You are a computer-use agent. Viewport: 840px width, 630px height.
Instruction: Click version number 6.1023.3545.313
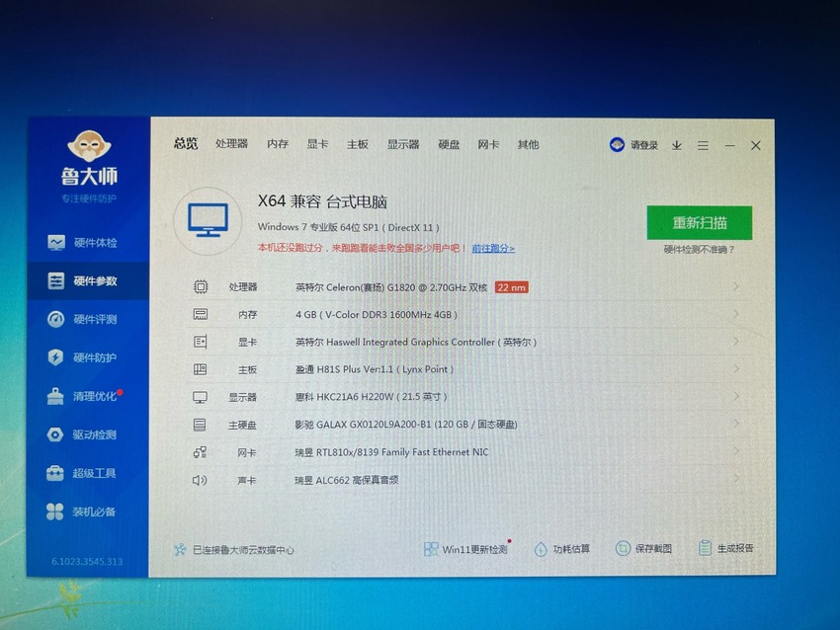pos(87,562)
